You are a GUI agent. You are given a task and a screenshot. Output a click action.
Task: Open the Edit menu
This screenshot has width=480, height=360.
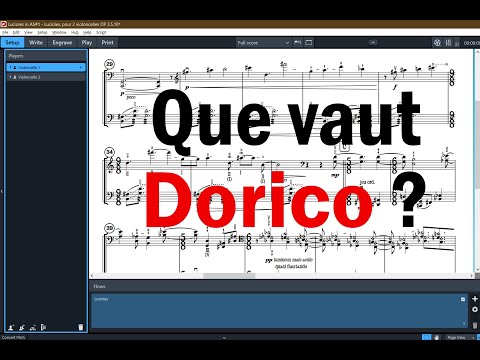(16, 32)
